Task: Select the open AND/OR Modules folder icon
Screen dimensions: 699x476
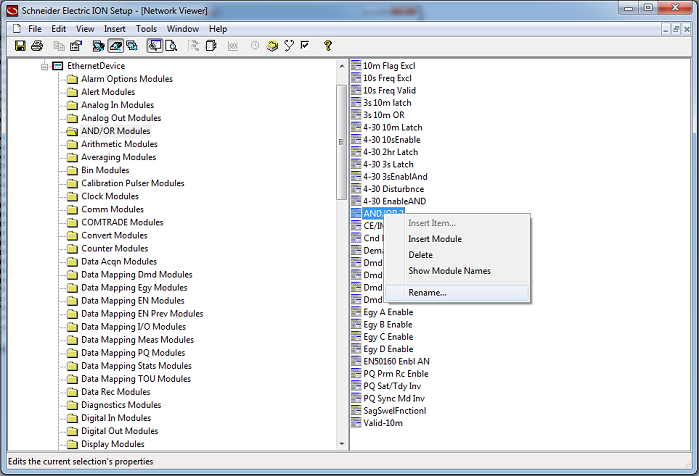Action: pos(72,131)
